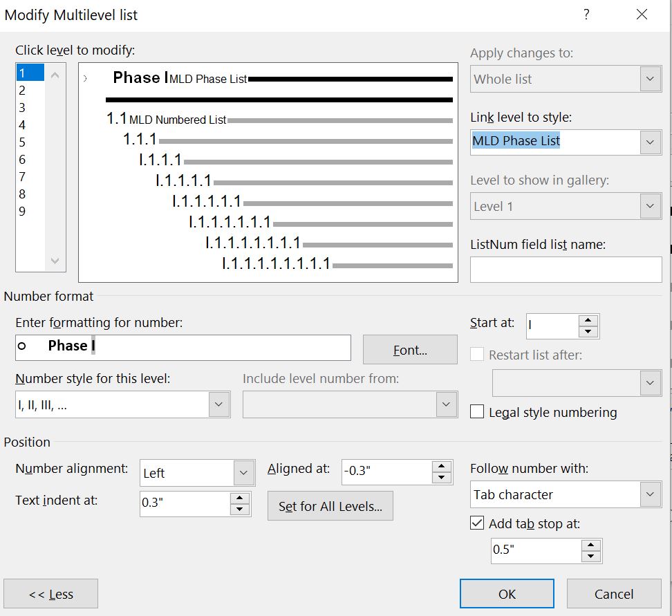The image size is (672, 616).
Task: Click the Text indent at field
Action: click(x=185, y=504)
